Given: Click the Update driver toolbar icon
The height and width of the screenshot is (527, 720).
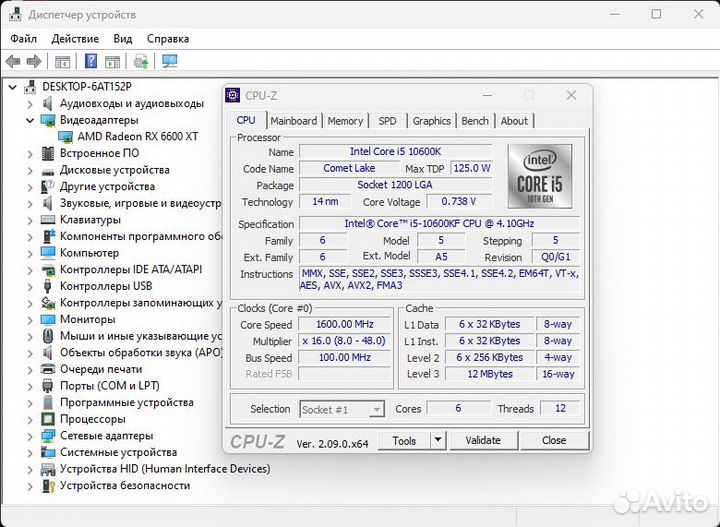Looking at the screenshot, I should click(x=141, y=61).
